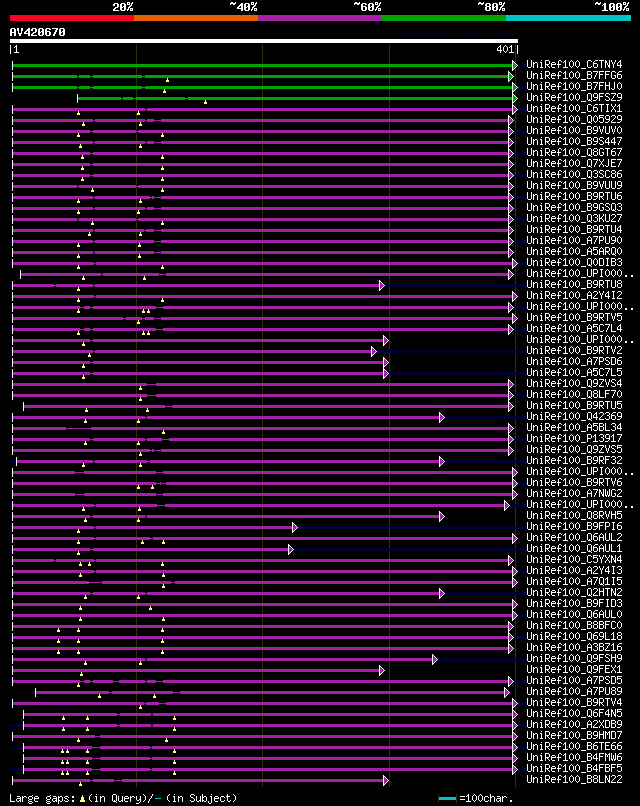
Task: Click the UniRef100_B9RTU6 label
Action: click(574, 196)
